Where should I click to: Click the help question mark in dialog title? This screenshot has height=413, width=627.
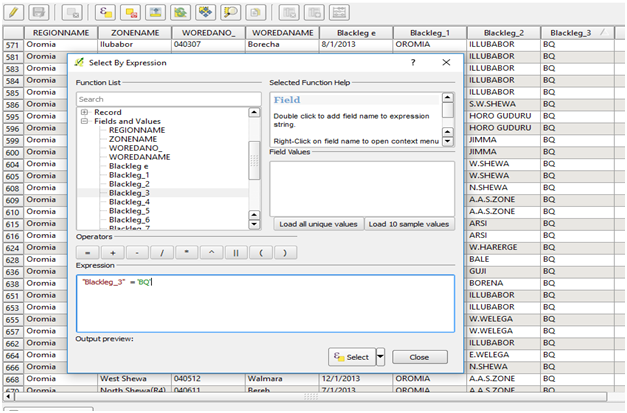point(413,62)
